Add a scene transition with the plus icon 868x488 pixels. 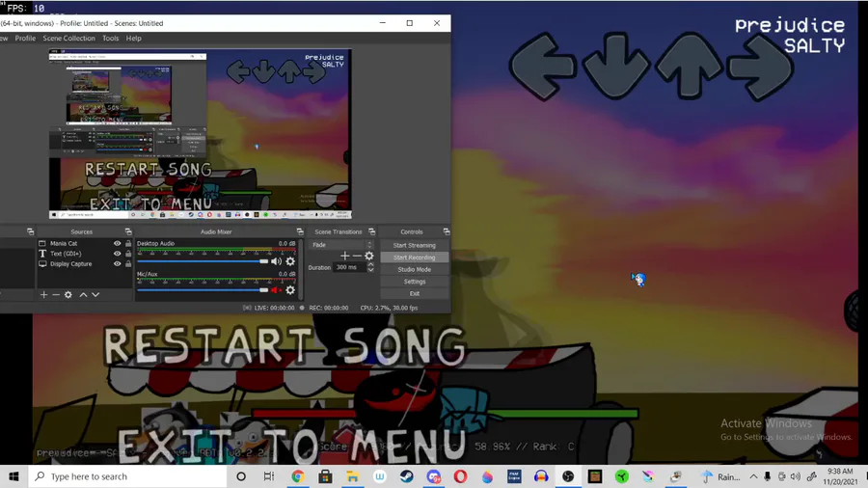click(345, 256)
